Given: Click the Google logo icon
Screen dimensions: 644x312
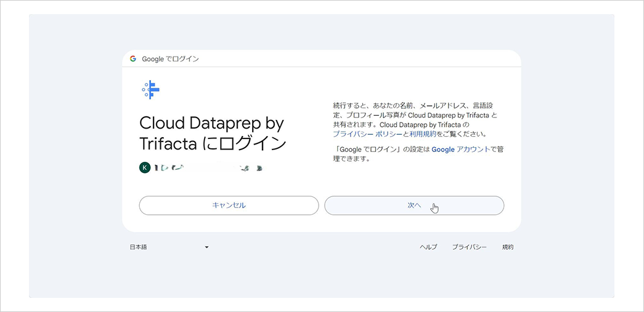Looking at the screenshot, I should click(x=132, y=58).
